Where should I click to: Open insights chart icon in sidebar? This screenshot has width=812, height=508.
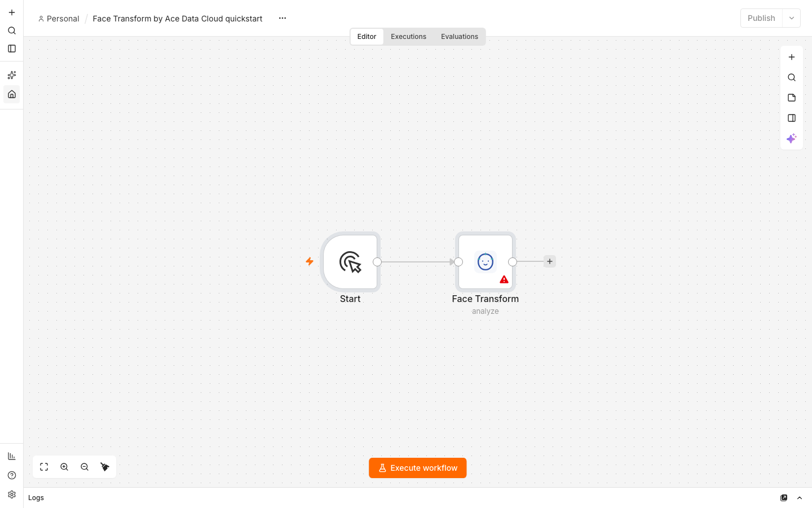12,456
